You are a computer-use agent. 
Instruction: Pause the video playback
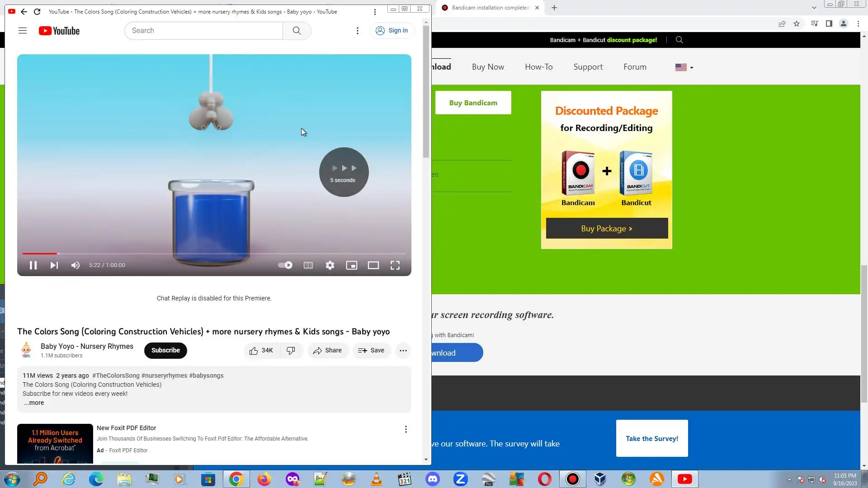pyautogui.click(x=33, y=265)
